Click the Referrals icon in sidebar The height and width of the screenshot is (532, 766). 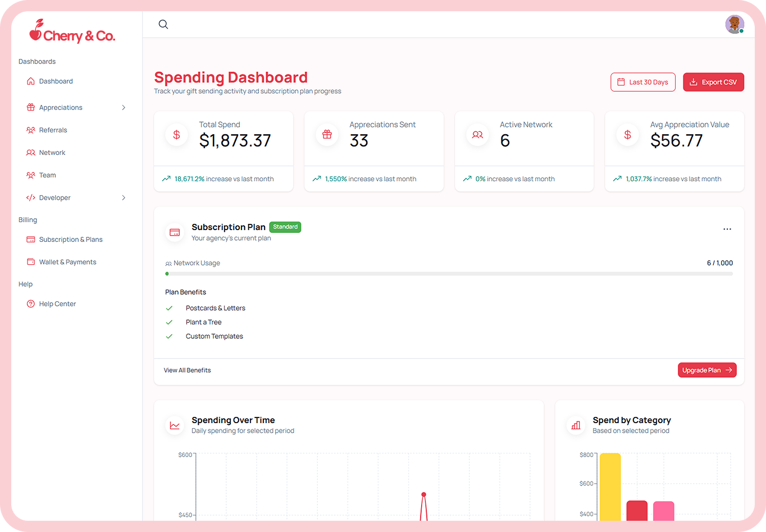[x=31, y=130]
